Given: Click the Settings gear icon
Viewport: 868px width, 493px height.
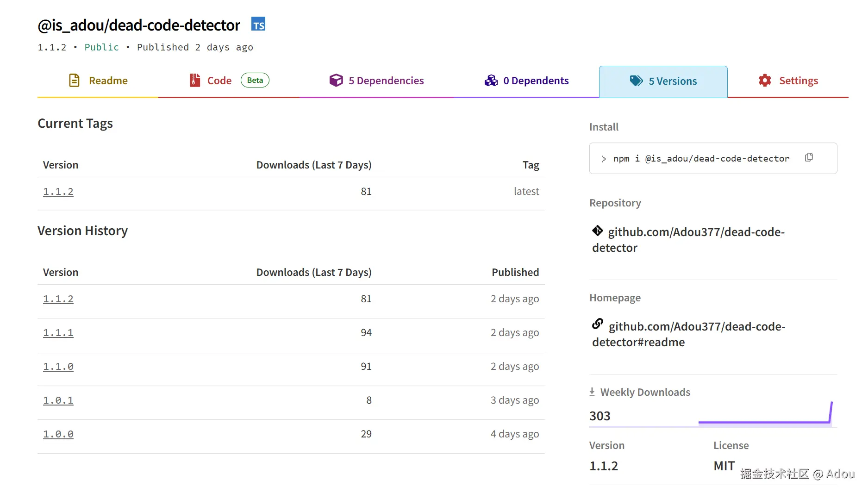Looking at the screenshot, I should point(765,81).
